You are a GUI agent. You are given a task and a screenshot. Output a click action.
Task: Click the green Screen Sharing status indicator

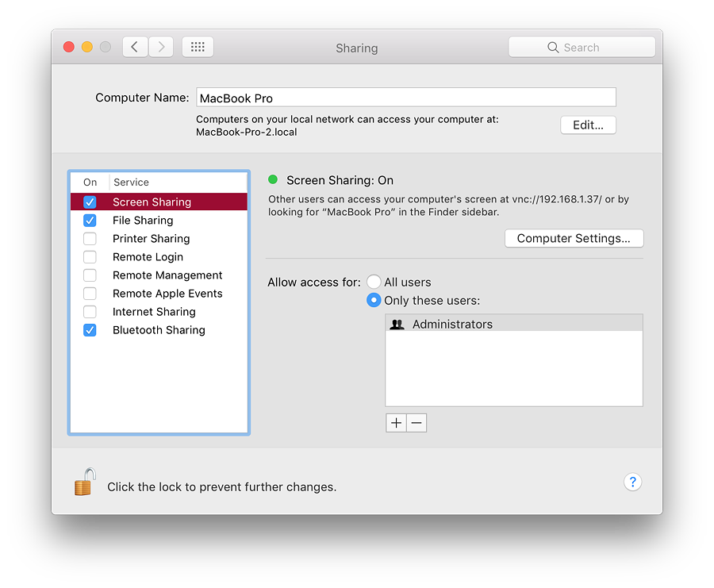pyautogui.click(x=273, y=179)
